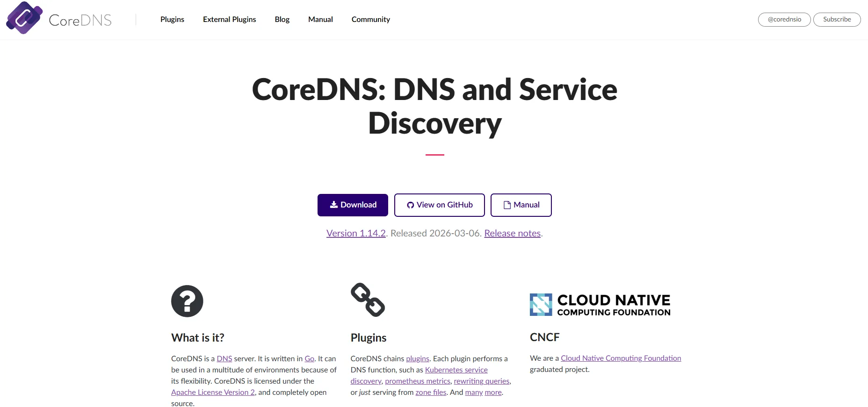Screen dimensions: 868x407
Task: Open the Kubernetes service discovery link
Action: coord(456,370)
